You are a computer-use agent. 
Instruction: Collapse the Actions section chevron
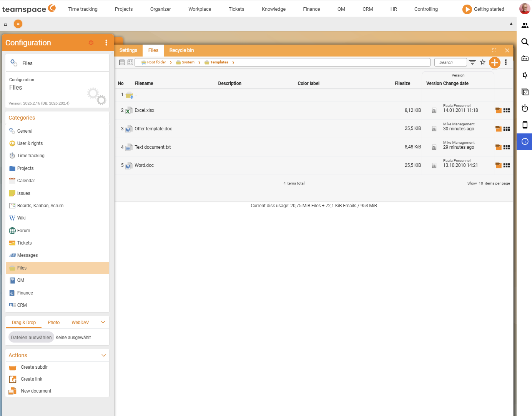pyautogui.click(x=103, y=355)
